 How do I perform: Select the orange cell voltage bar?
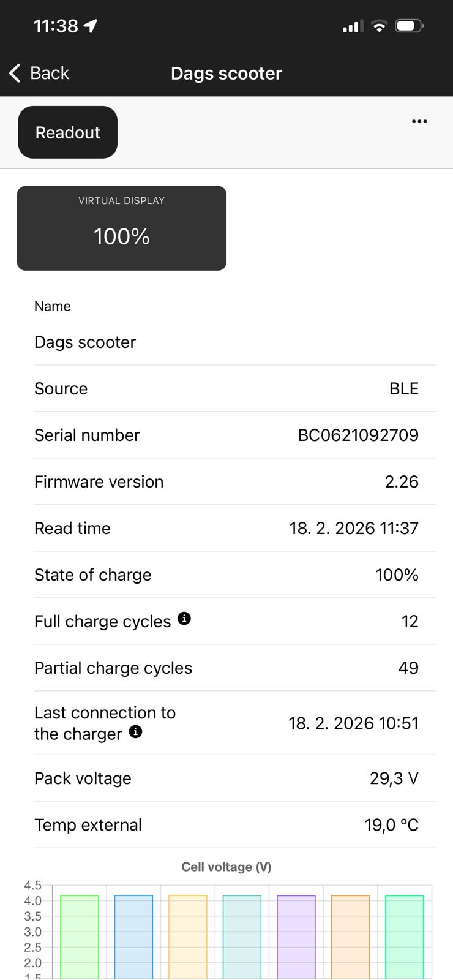pos(350,936)
